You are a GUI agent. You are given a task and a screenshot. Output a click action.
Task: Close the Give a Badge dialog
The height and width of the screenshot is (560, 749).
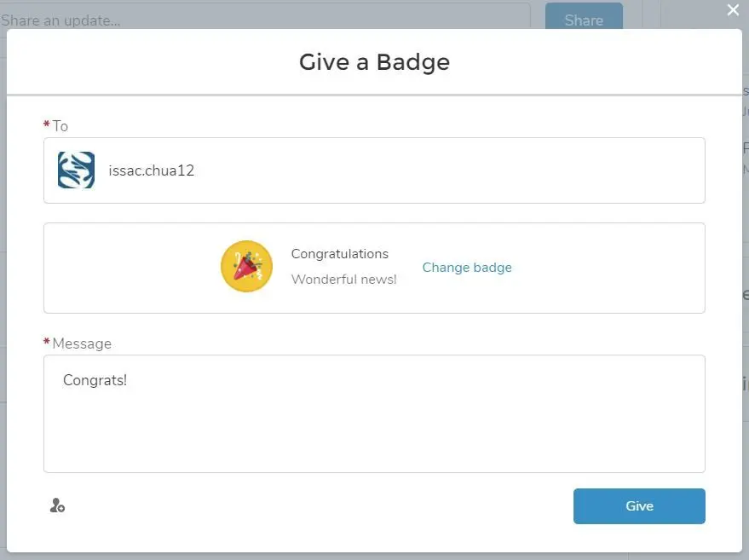pos(733,10)
